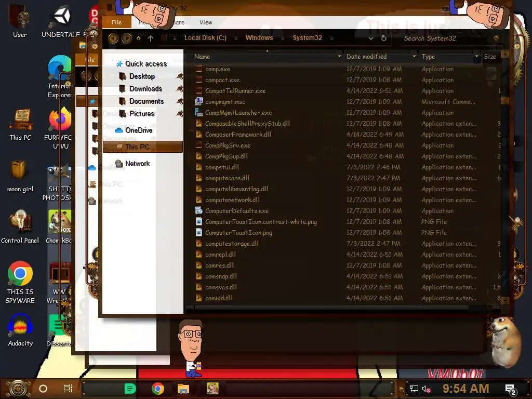Image resolution: width=532 pixels, height=399 pixels.
Task: Select the ComputerDefaults.exe file icon
Action: tap(199, 211)
